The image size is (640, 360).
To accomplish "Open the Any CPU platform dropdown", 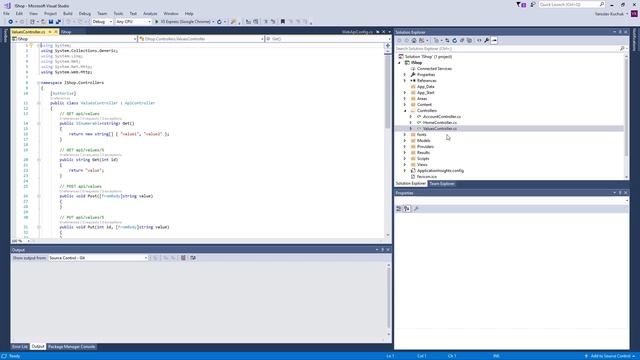I will (x=133, y=22).
